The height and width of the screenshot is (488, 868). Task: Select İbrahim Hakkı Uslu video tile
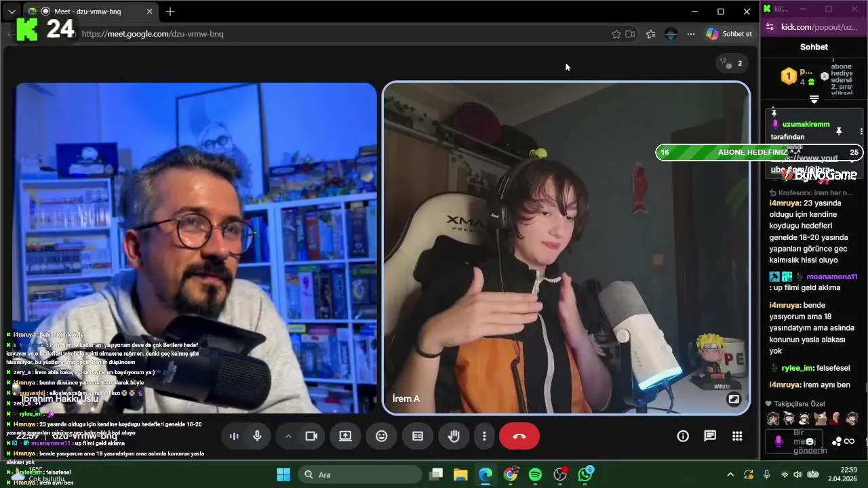pyautogui.click(x=195, y=247)
